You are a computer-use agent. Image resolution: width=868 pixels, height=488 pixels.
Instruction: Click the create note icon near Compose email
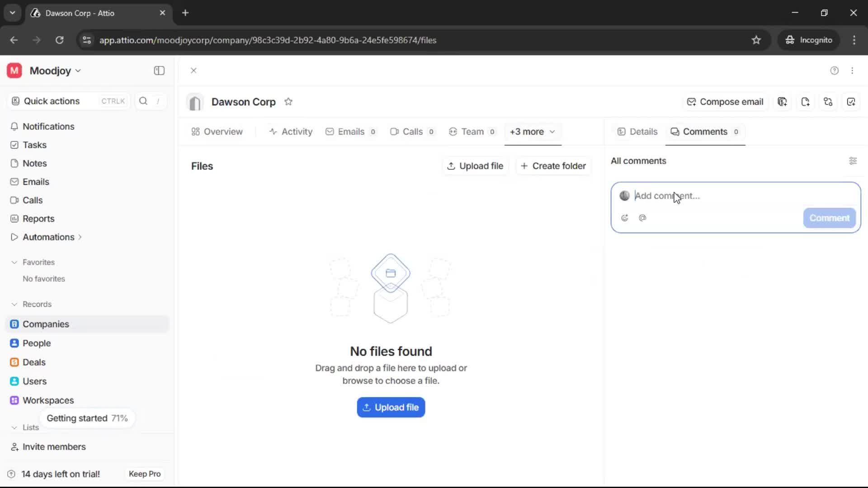pyautogui.click(x=806, y=102)
